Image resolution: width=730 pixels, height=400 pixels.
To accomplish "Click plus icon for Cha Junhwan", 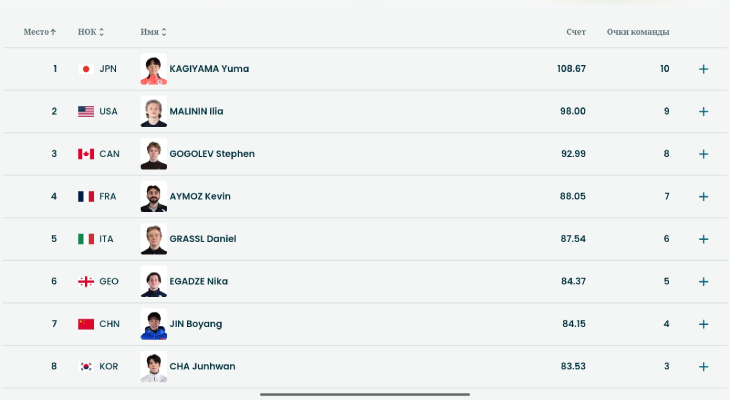I will pyautogui.click(x=703, y=366).
